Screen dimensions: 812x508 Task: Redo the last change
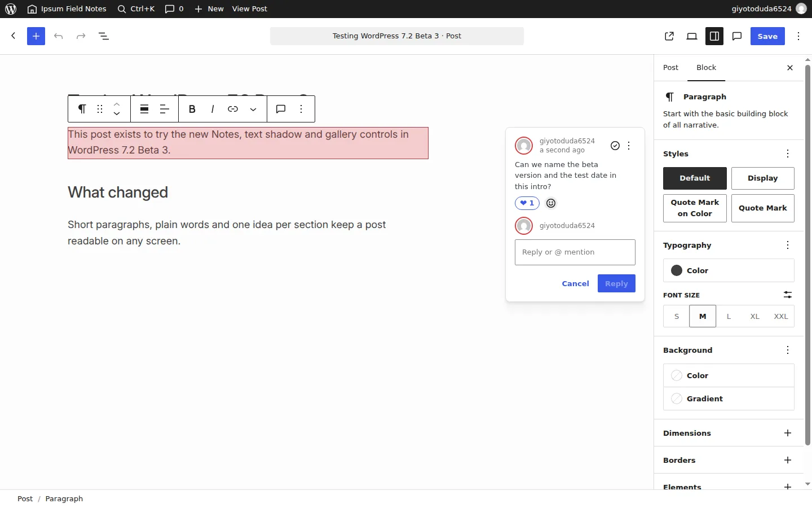81,36
